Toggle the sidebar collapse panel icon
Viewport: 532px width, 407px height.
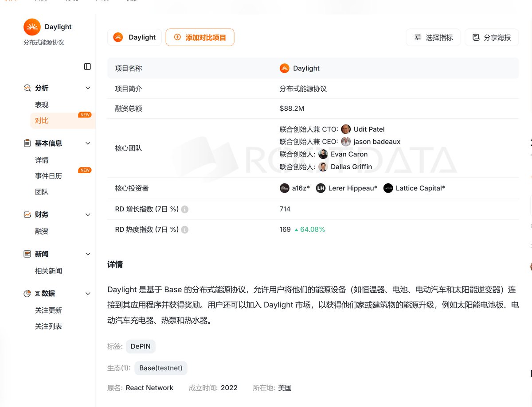[87, 66]
